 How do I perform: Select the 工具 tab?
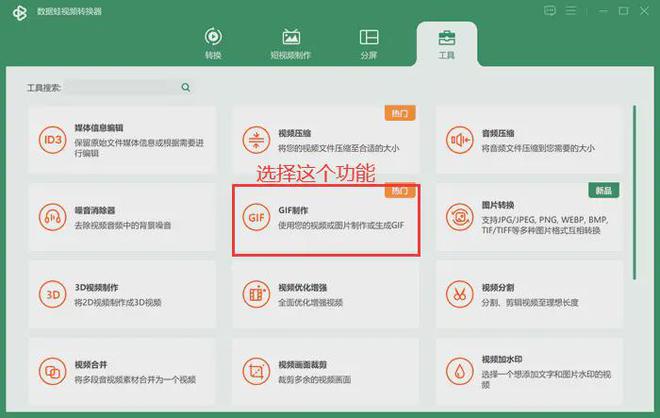447,44
